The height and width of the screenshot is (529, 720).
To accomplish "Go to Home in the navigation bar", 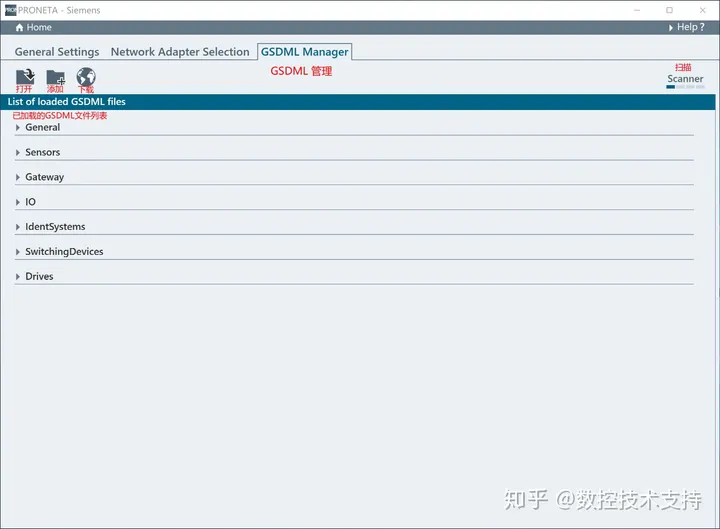I will point(39,28).
